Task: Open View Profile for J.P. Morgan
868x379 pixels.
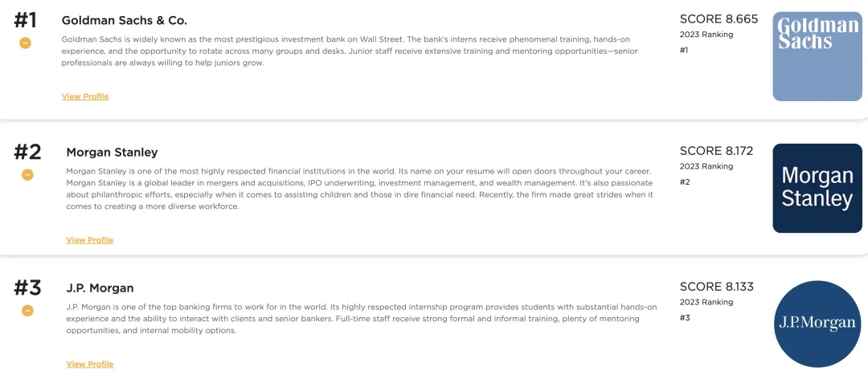Action: [x=90, y=364]
